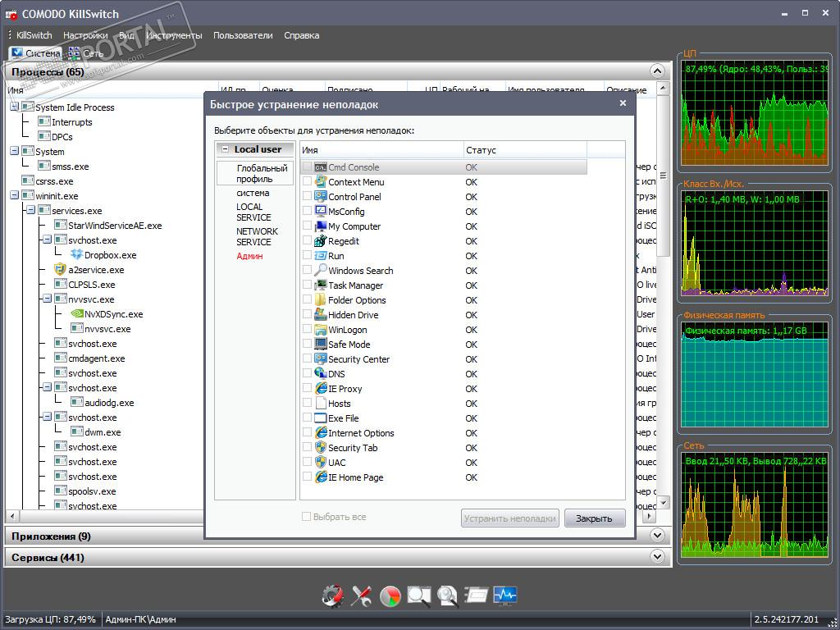Click the magnifier over window icon
The width and height of the screenshot is (840, 630).
coord(419,596)
